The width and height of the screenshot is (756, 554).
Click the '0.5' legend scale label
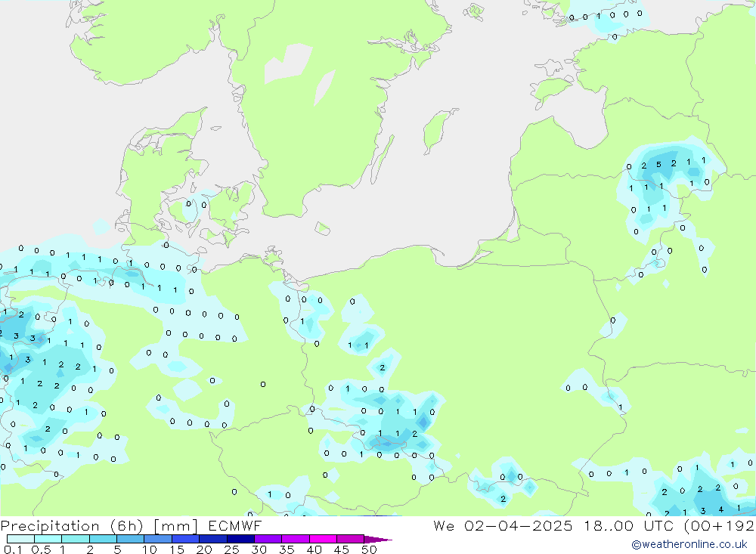(x=41, y=549)
